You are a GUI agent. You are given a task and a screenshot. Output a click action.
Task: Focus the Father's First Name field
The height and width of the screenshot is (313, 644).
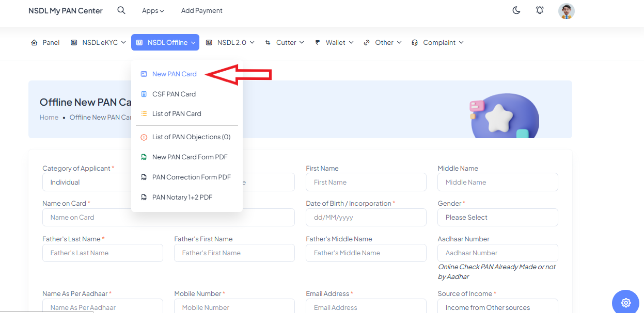tap(234, 253)
